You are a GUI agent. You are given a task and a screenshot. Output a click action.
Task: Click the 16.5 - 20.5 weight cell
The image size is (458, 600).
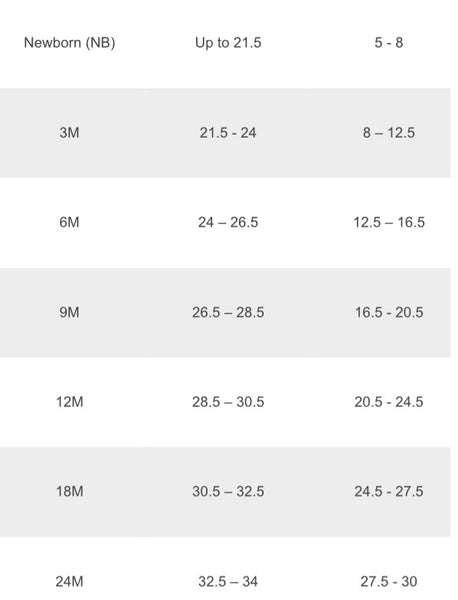(389, 312)
